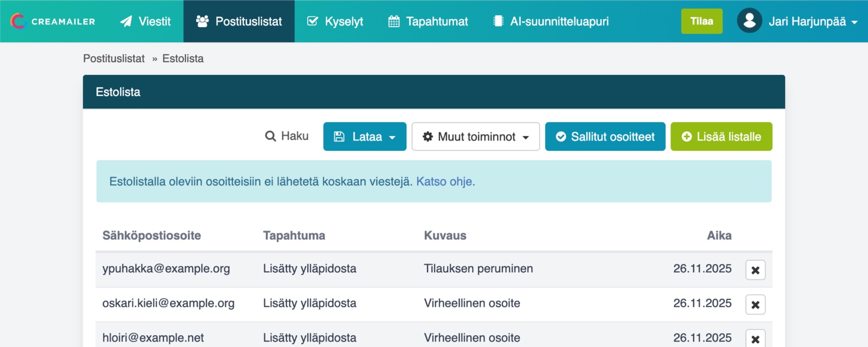Click Sallitut osoitteet button
This screenshot has width=868, height=347.
click(605, 137)
